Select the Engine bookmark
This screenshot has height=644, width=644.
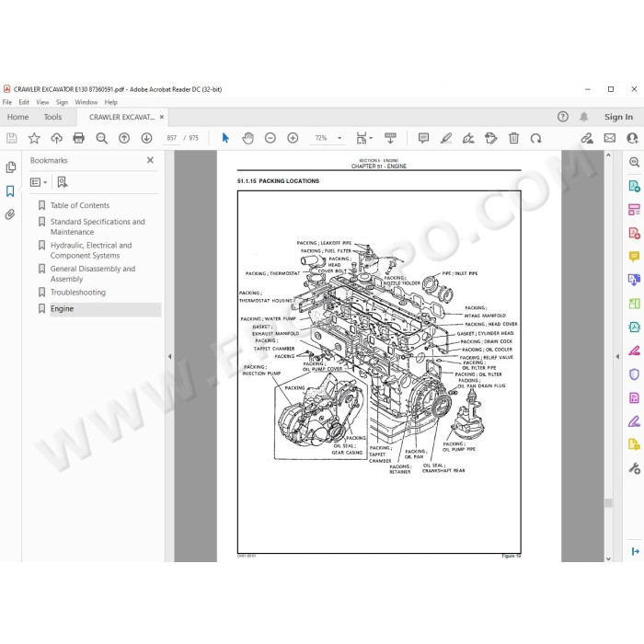coord(62,309)
